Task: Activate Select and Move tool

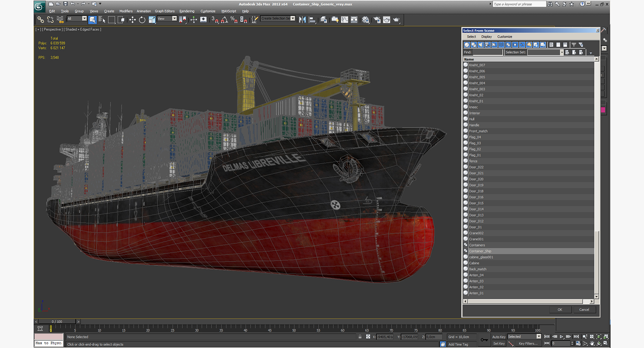Action: pyautogui.click(x=132, y=20)
